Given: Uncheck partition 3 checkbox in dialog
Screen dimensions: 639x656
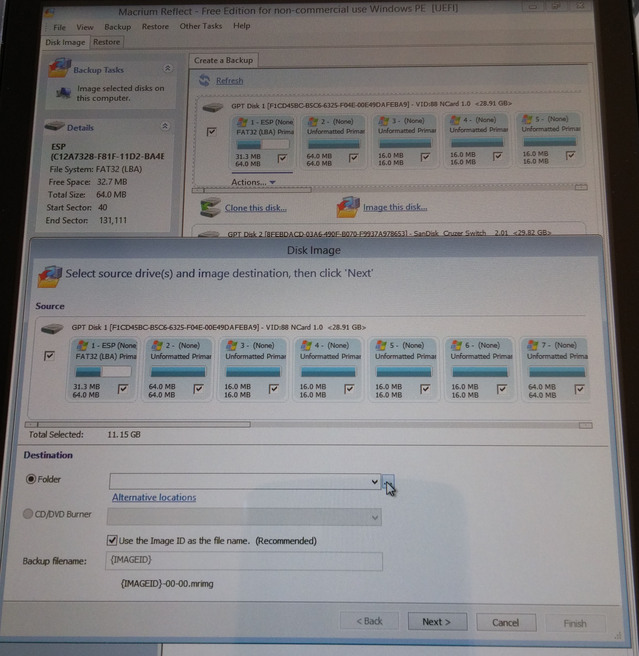Looking at the screenshot, I should point(274,389).
